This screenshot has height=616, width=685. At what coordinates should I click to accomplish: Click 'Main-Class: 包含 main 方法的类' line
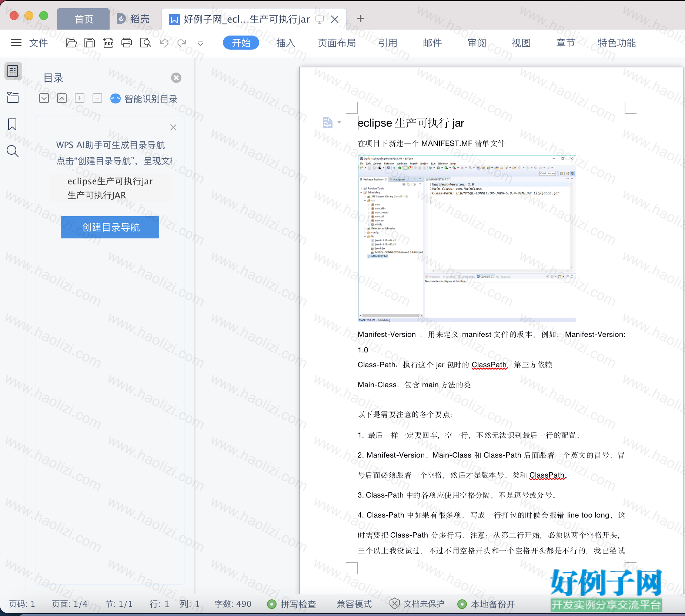click(x=414, y=385)
